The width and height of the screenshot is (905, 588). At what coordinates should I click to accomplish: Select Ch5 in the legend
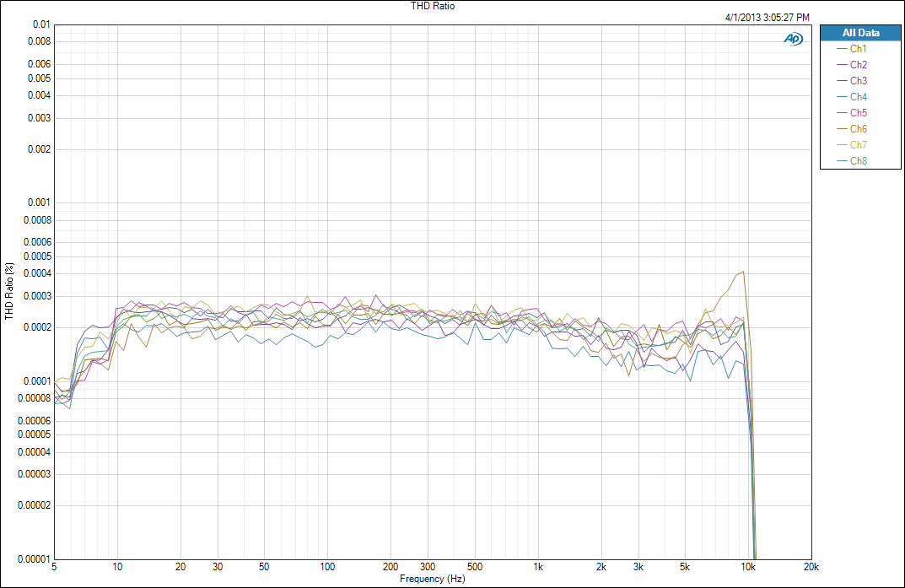pos(852,113)
